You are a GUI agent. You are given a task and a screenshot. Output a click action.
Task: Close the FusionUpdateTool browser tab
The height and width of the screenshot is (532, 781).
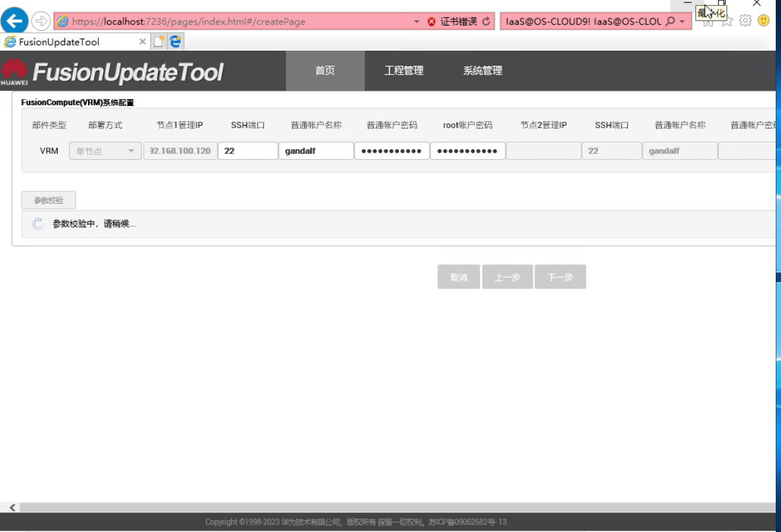tap(143, 41)
